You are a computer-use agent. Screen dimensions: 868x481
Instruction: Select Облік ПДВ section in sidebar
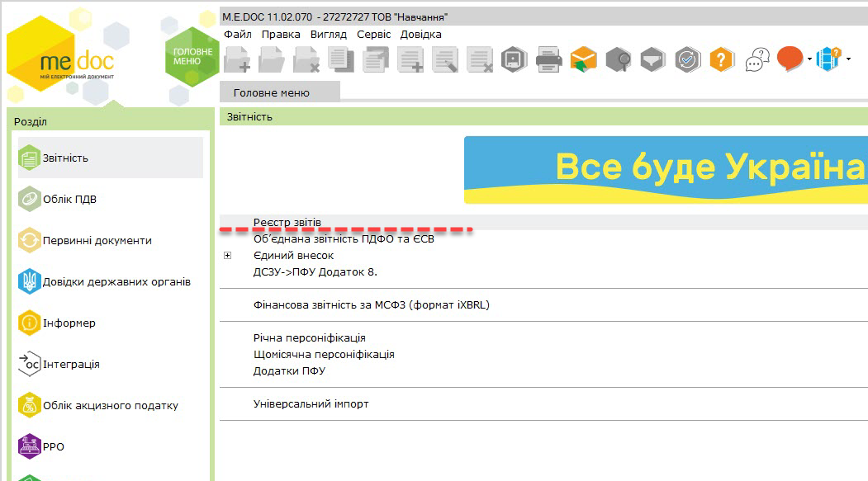69,199
